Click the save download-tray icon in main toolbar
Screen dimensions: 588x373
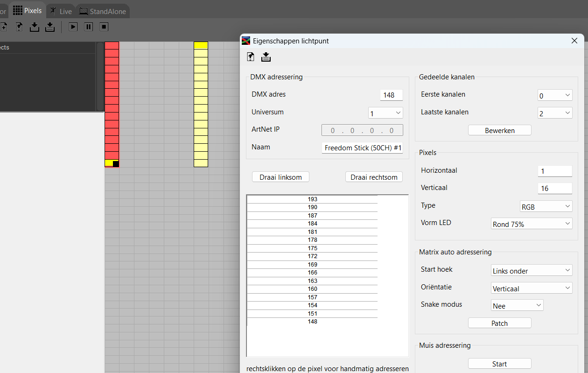35,27
